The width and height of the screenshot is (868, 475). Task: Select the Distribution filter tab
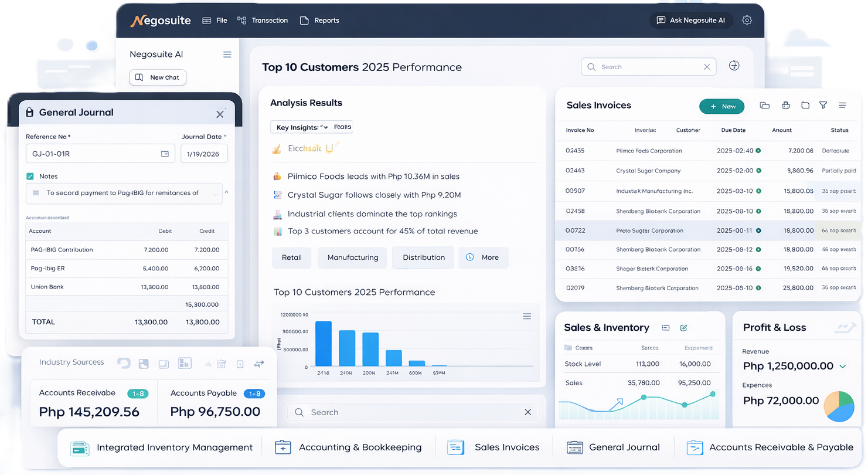point(423,257)
